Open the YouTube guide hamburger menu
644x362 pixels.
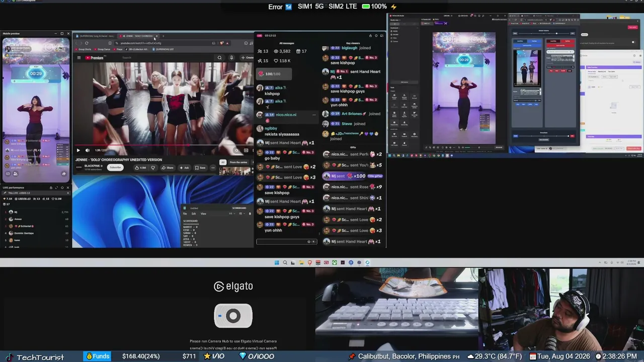tap(78, 58)
